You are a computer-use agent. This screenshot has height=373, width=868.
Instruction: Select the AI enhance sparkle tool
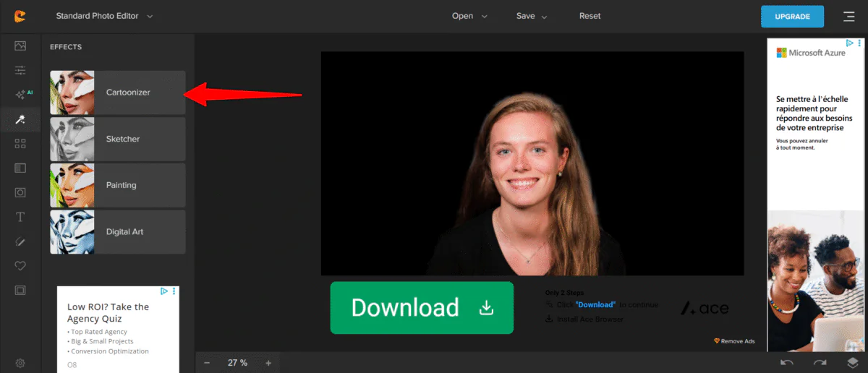20,95
